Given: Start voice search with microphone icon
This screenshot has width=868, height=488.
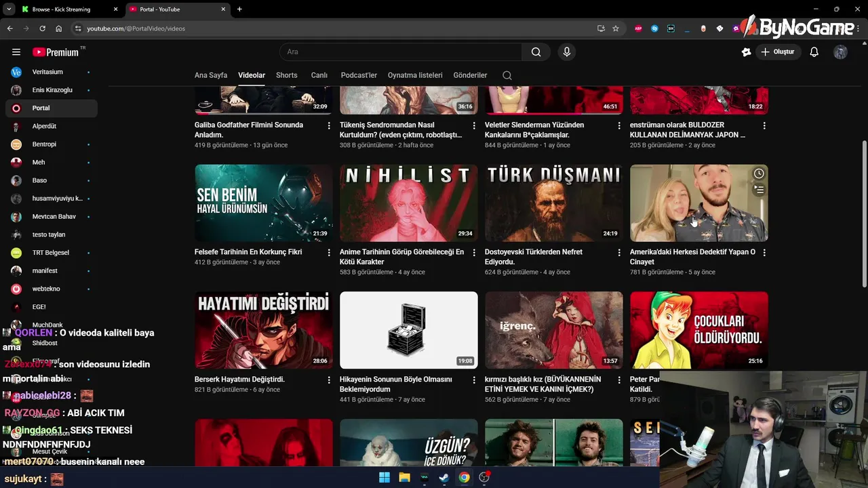Looking at the screenshot, I should tap(567, 52).
